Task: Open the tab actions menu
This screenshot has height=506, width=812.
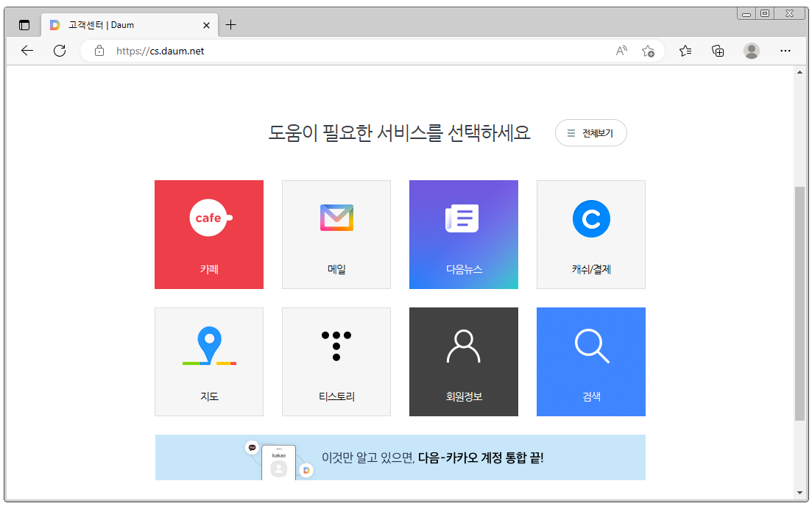Action: click(x=24, y=25)
